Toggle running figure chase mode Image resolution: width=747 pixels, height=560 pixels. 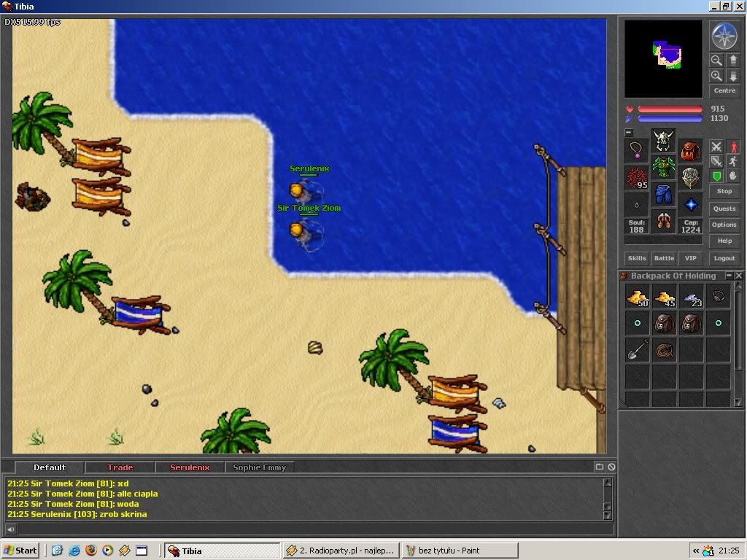(733, 161)
